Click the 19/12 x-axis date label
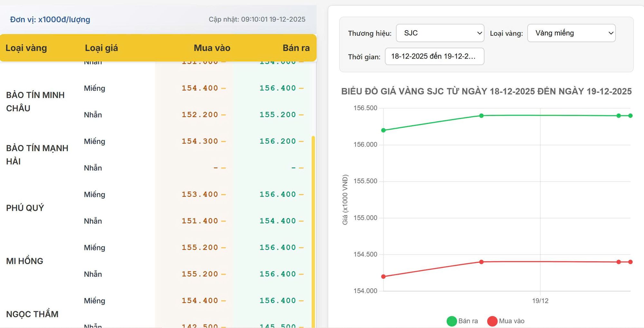This screenshot has width=644, height=328. click(x=540, y=301)
